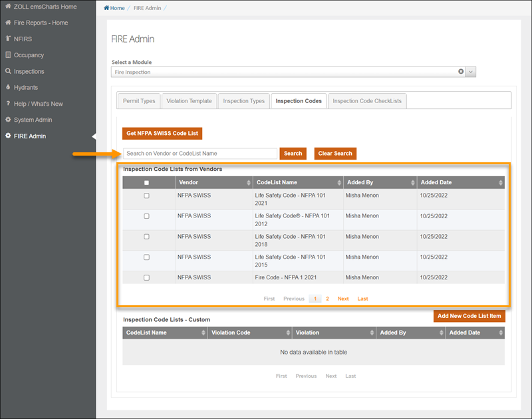This screenshot has width=532, height=419.
Task: Check Life Safety Code NFPA 101 2018 row
Action: tap(146, 237)
